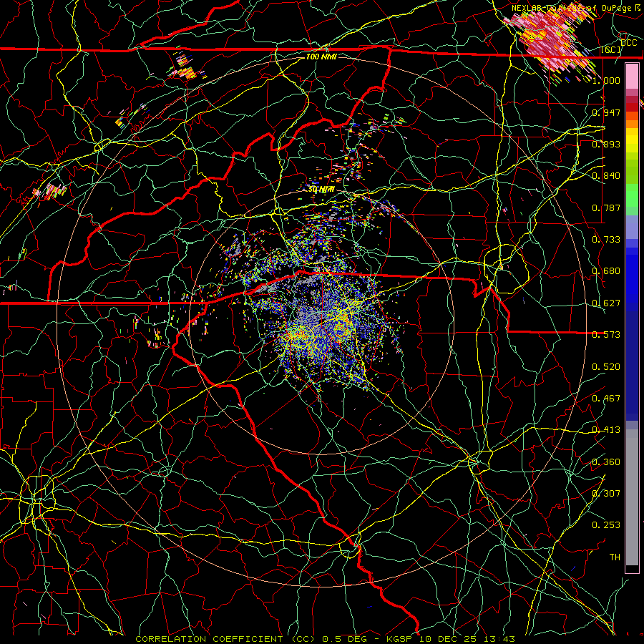The image size is (644, 644).
Task: Click the 1.000 scale value
Action: point(606,80)
